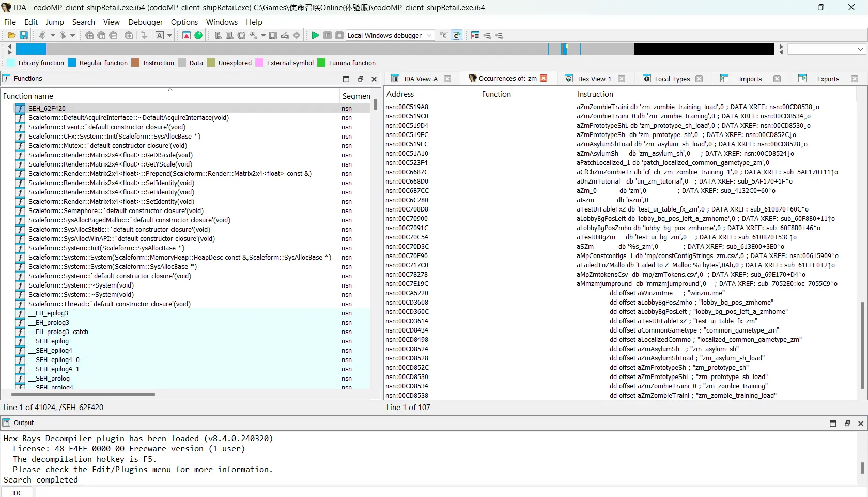The image size is (868, 497).
Task: Open the Options menu
Action: (184, 22)
